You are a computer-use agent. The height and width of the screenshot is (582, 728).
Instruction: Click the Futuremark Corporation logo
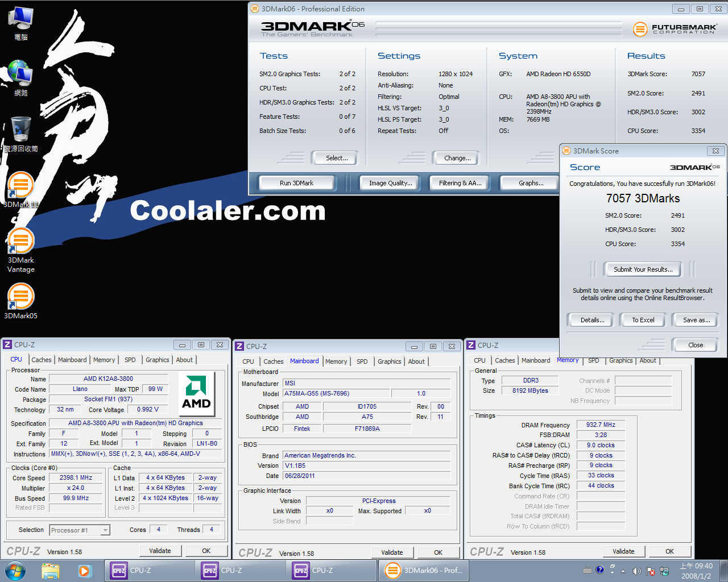click(675, 29)
